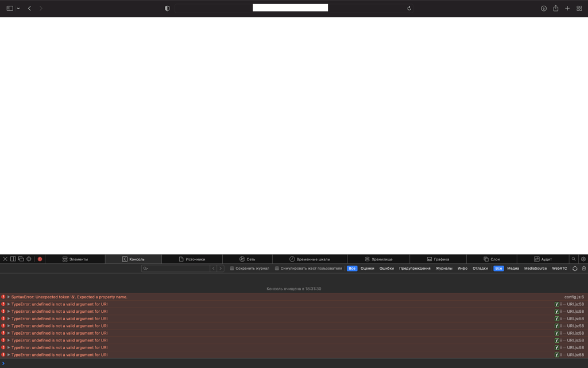This screenshot has height=368, width=588.
Task: Clear the console with the trash icon
Action: [583, 269]
